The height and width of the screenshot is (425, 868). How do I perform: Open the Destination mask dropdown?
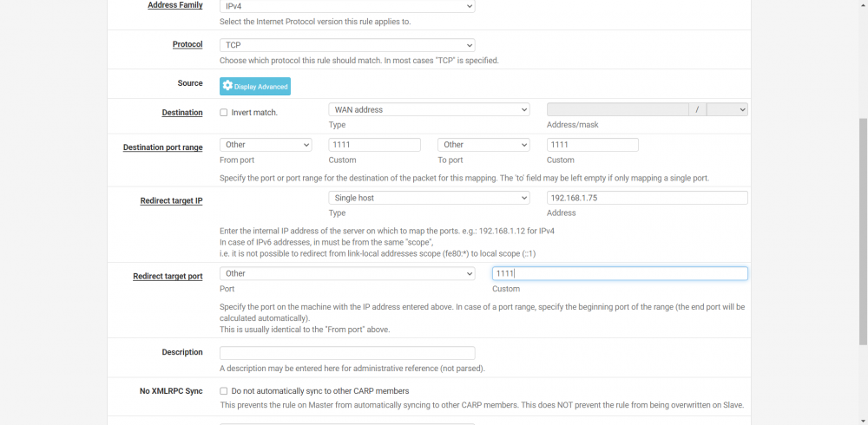(x=727, y=109)
